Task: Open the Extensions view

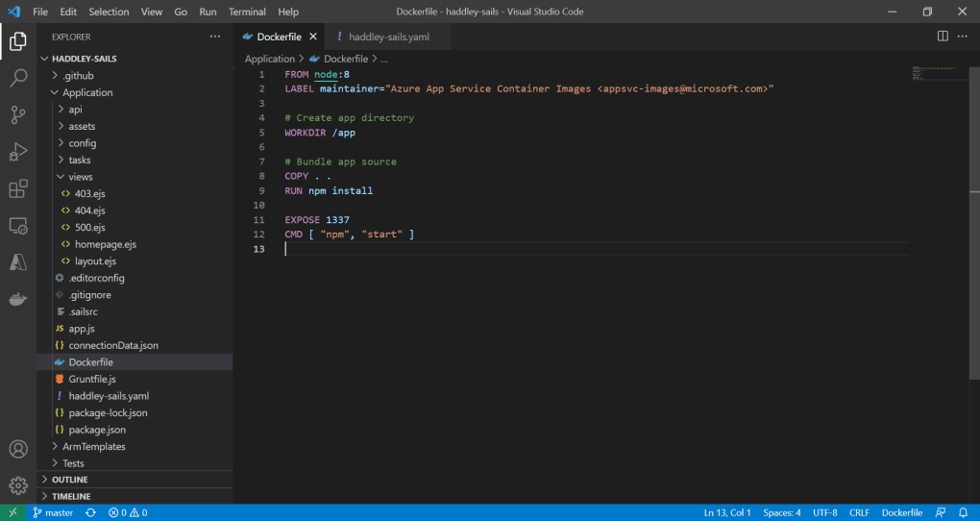Action: tap(17, 188)
